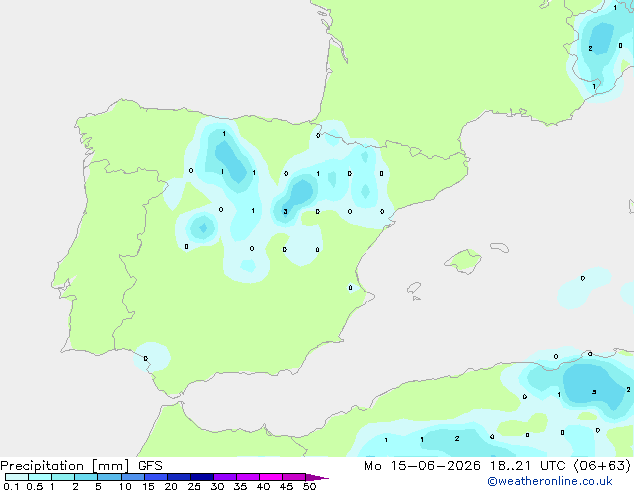The image size is (634, 490).
Task: Click the 45–50 mm legend color swatch
Action: (294, 477)
